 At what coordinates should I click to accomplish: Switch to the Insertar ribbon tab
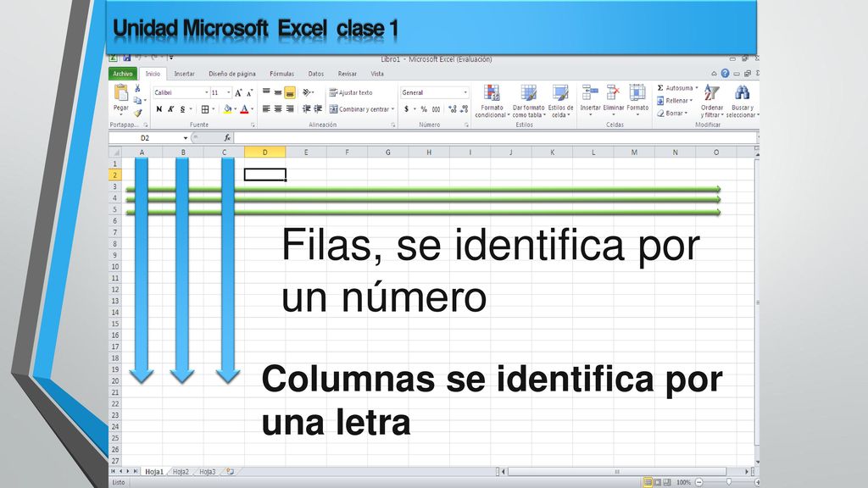(x=184, y=74)
